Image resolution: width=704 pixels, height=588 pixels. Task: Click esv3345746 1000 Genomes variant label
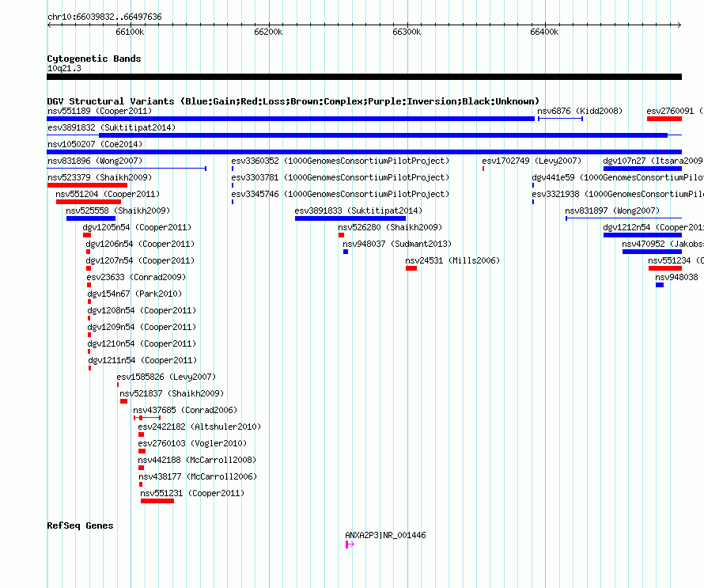340,194
